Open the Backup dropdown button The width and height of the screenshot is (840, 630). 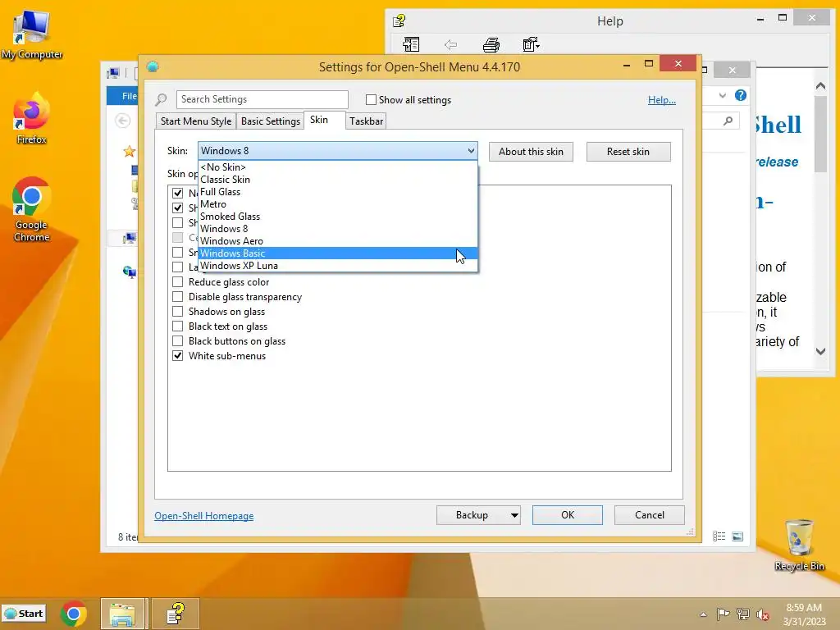478,515
